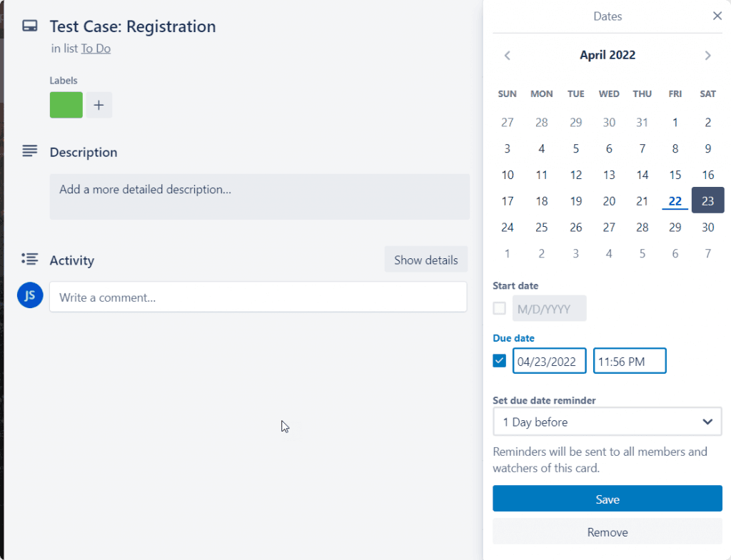Screen dimensions: 731x560
Task: Click the Description section icon
Action: [x=29, y=151]
